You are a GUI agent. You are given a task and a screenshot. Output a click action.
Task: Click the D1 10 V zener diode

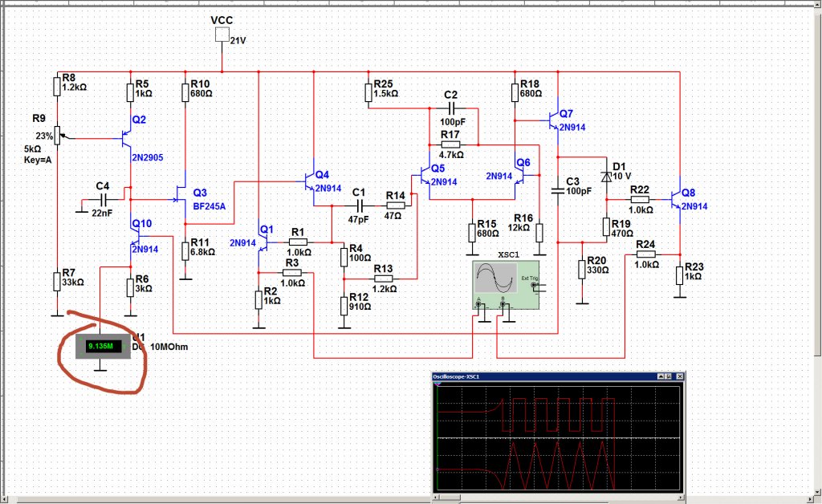(x=607, y=177)
